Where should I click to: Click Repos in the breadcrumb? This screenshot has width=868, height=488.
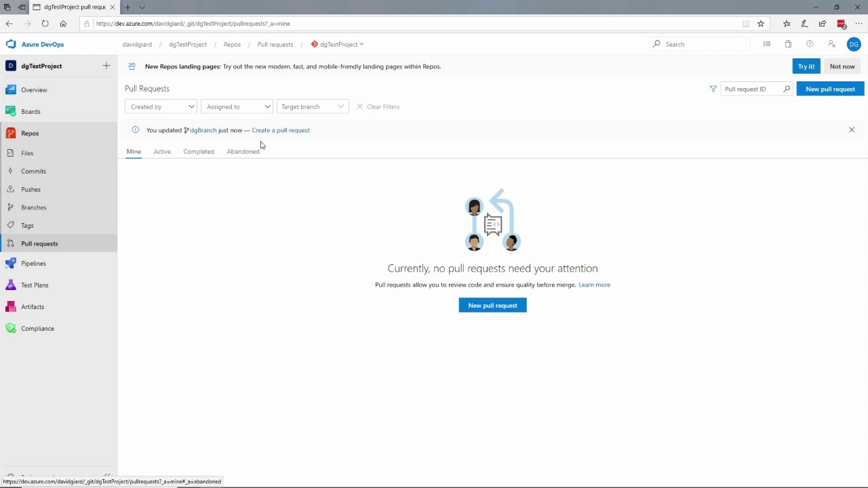point(232,44)
